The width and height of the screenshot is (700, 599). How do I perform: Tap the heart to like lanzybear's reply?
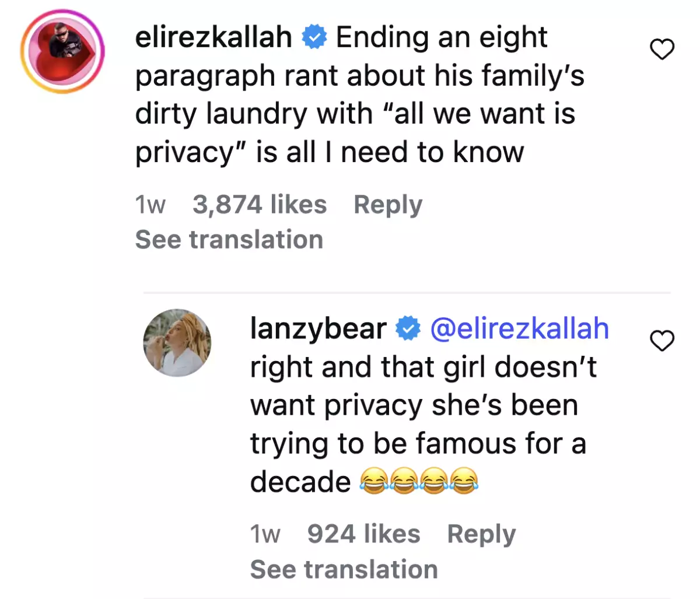pyautogui.click(x=662, y=342)
